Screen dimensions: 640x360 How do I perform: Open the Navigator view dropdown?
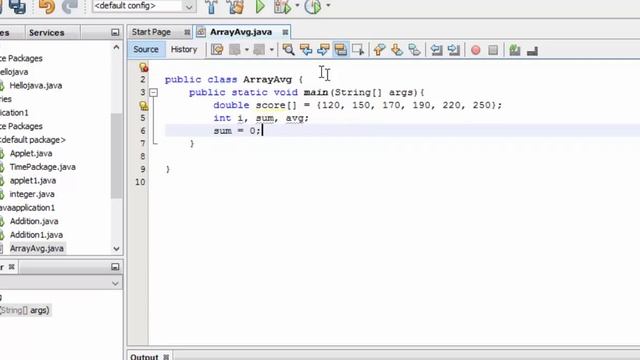click(x=115, y=283)
